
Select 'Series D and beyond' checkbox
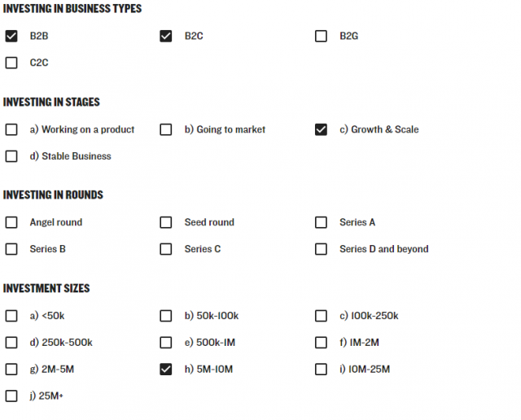pos(322,249)
